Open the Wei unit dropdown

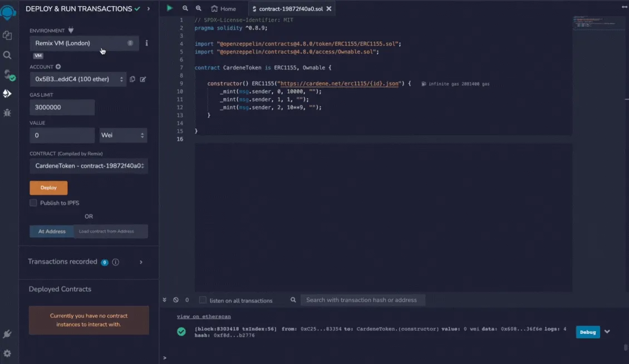tap(123, 135)
